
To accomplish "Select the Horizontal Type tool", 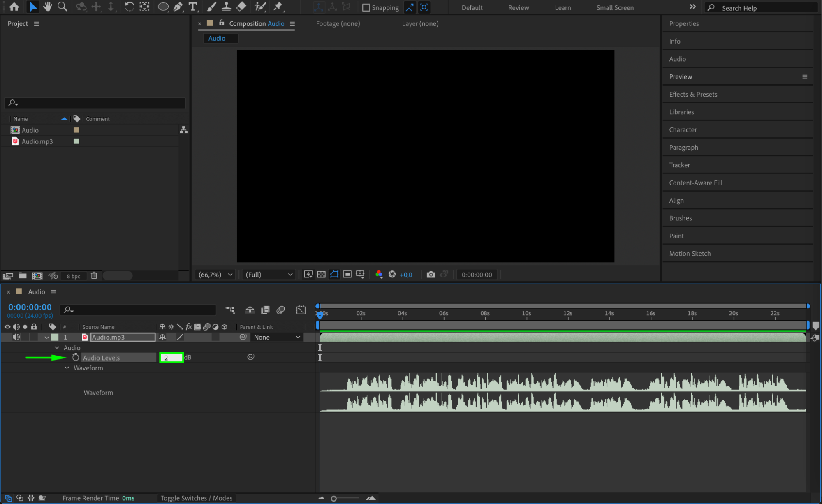I will [192, 7].
